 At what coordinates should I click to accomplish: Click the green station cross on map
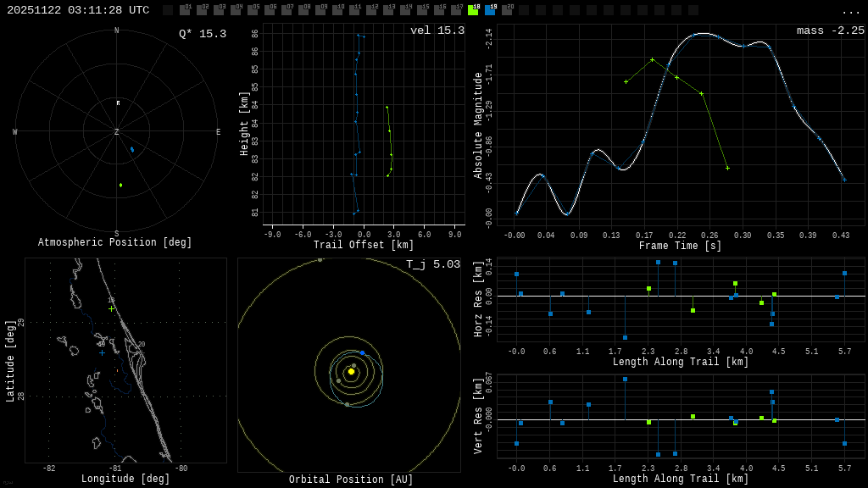coord(111,309)
